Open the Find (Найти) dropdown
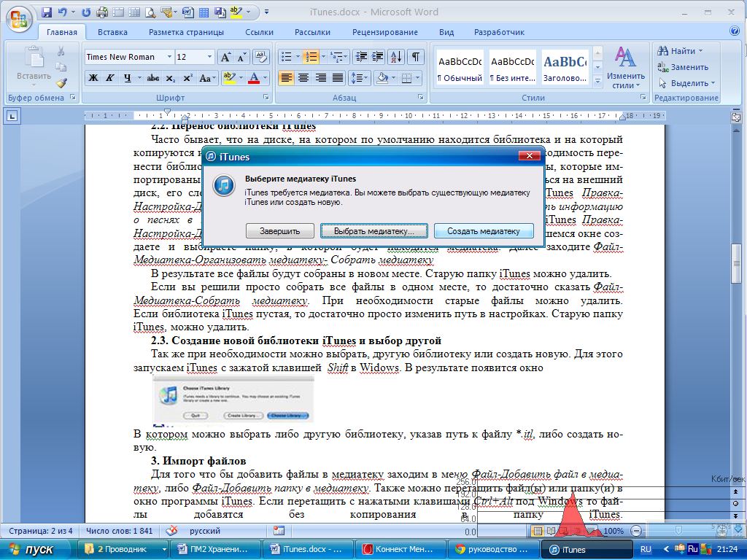The height and width of the screenshot is (560, 747). tap(681, 51)
